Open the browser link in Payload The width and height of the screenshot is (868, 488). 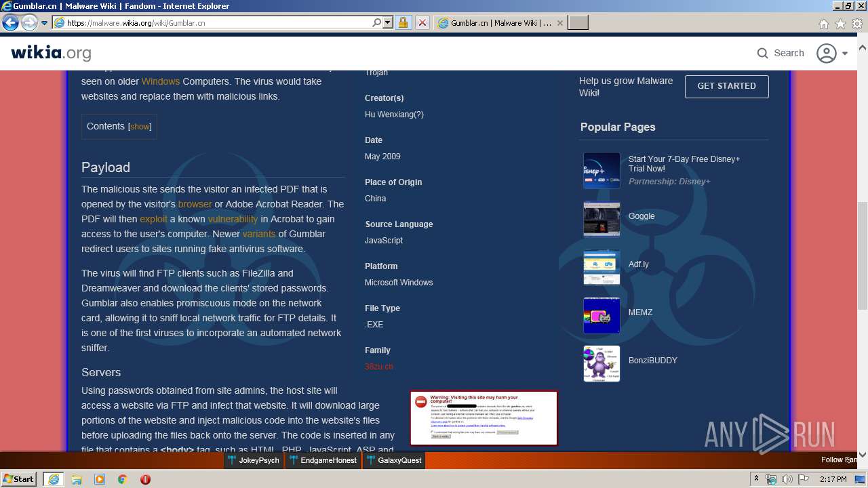coord(195,204)
